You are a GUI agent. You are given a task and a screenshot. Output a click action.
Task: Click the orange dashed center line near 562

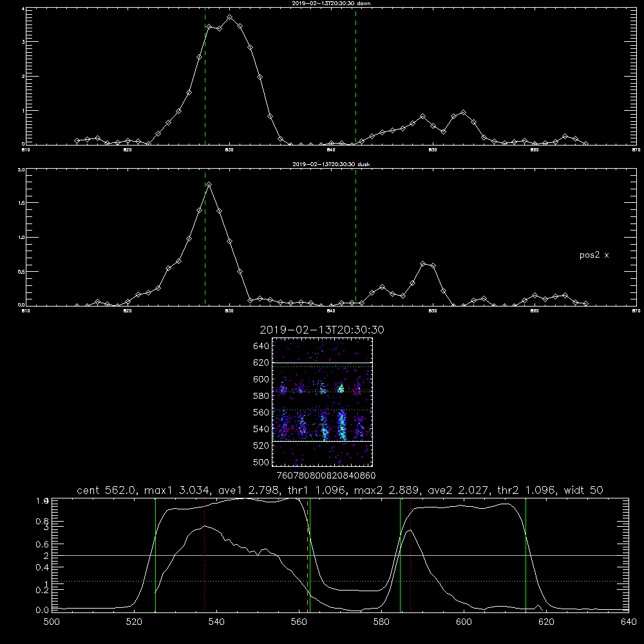pos(307,554)
